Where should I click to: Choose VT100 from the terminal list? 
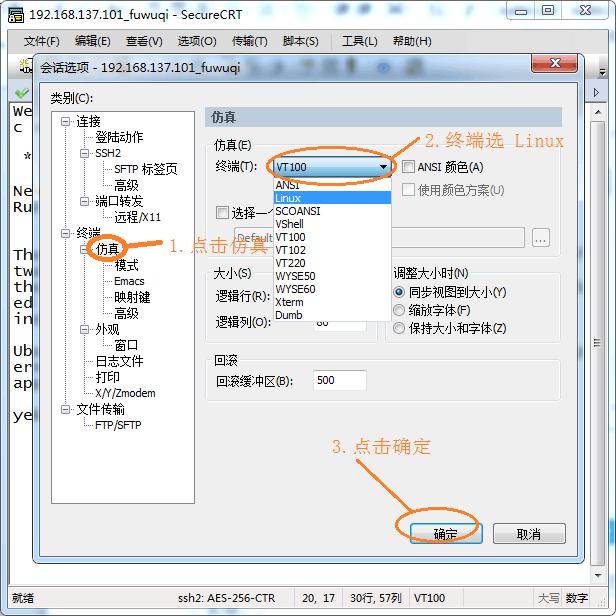(332, 237)
